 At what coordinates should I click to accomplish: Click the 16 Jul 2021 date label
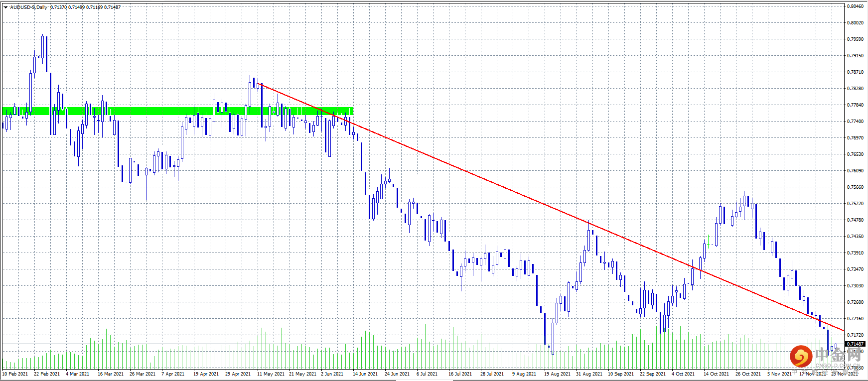pyautogui.click(x=460, y=374)
